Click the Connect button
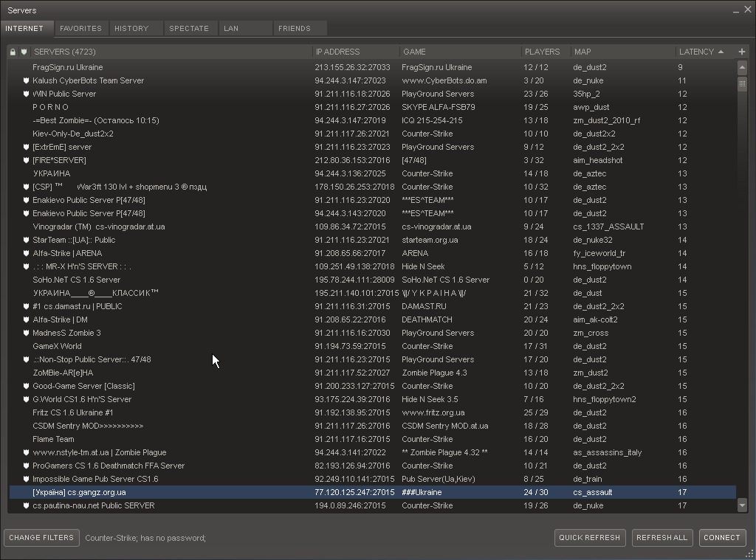 (722, 537)
